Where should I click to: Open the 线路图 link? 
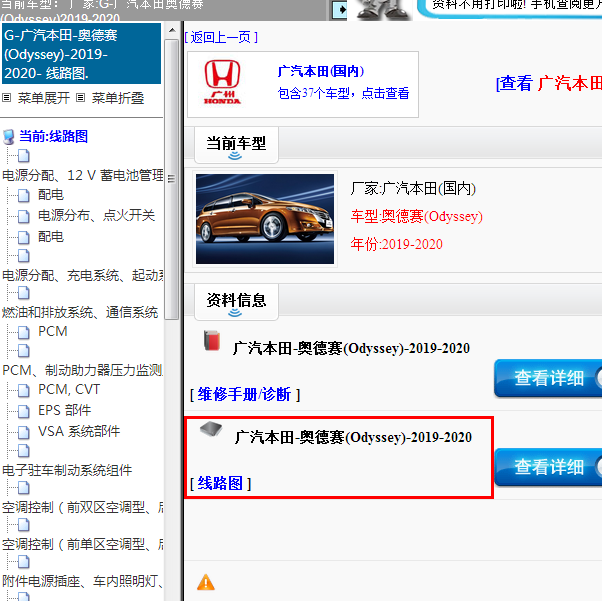(x=221, y=483)
